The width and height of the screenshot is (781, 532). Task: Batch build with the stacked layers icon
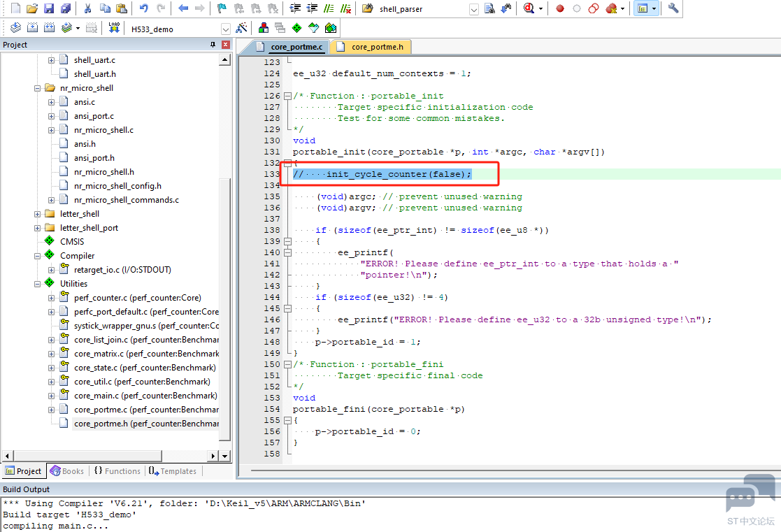point(66,28)
